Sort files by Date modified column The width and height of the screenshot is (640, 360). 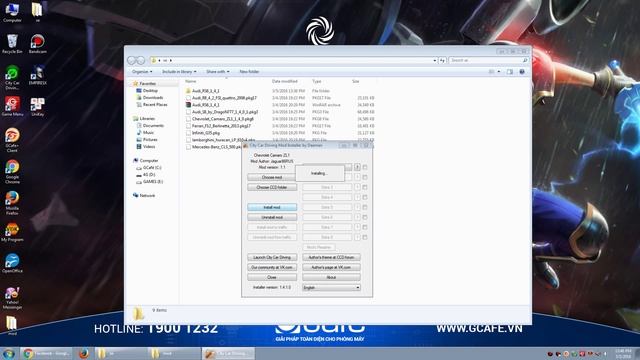[284, 82]
